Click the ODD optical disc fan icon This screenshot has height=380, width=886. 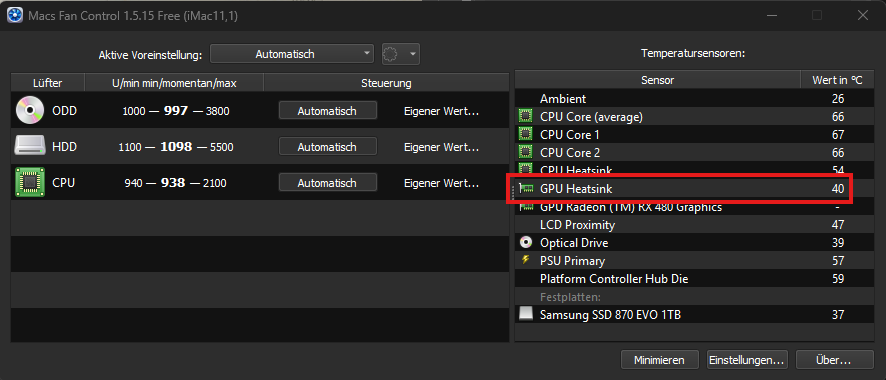[x=29, y=111]
